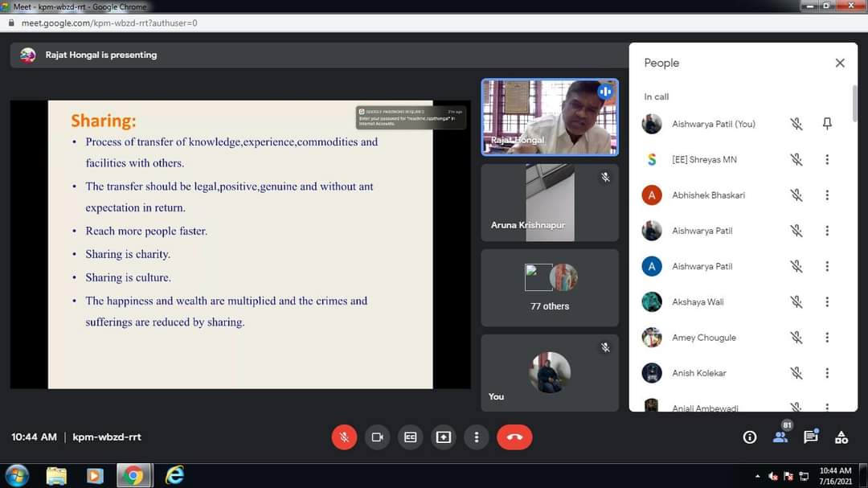Close the People panel
The height and width of the screenshot is (488, 868).
pos(840,64)
